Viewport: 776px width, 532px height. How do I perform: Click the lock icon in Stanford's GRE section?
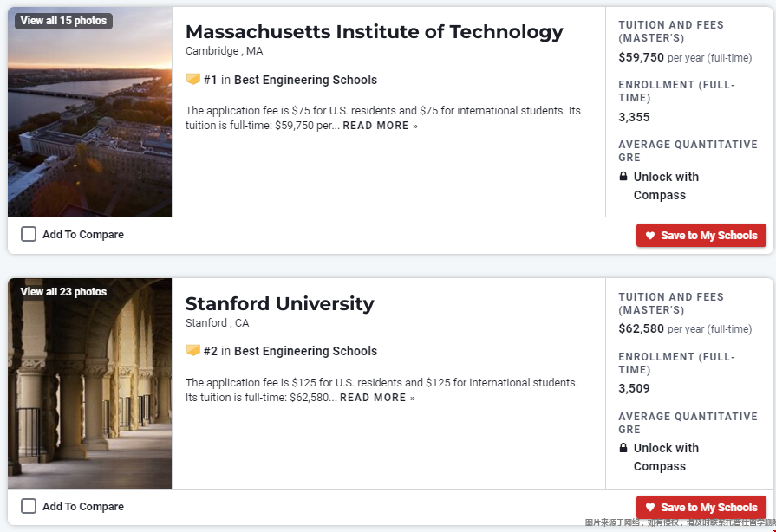pos(623,448)
